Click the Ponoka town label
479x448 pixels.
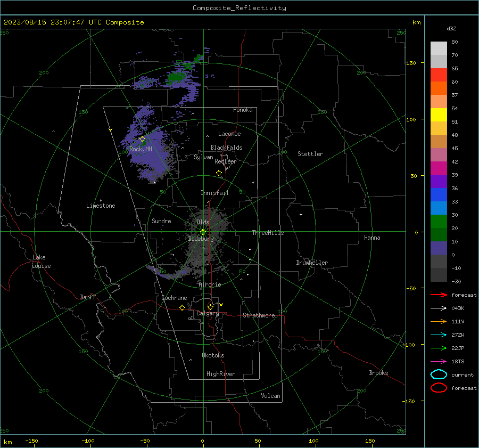tap(243, 110)
